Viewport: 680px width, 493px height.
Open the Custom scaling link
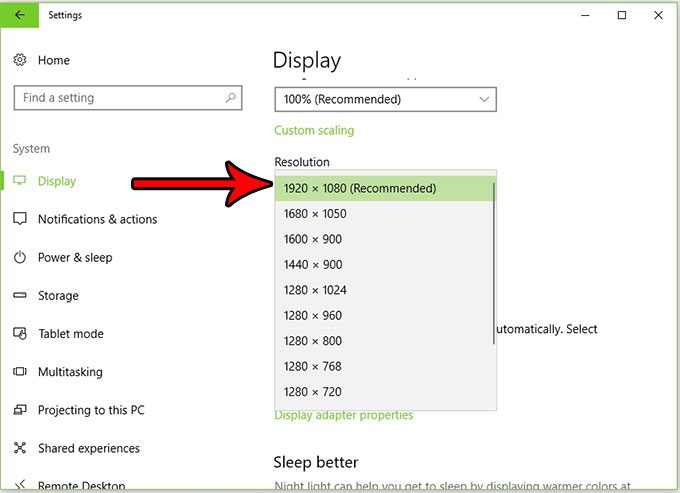point(314,130)
